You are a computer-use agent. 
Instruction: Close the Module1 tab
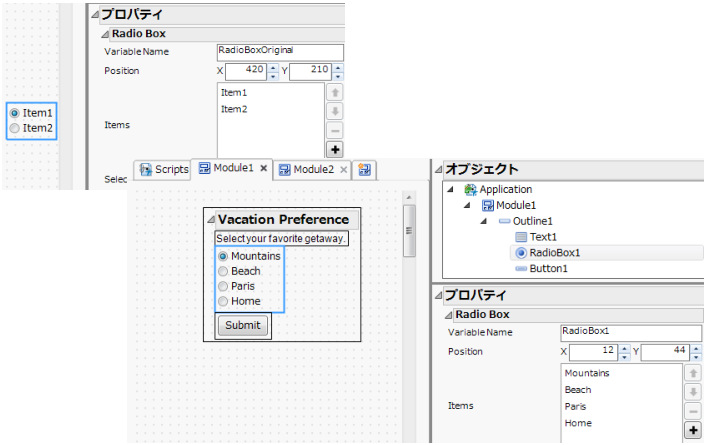point(264,170)
